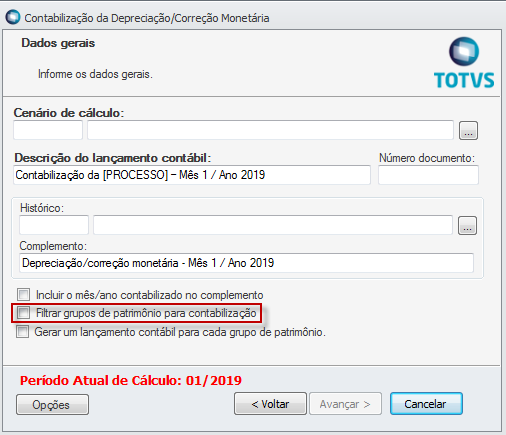Viewport: 506px width, 435px height.
Task: Go back with the Voltar button
Action: pos(270,404)
